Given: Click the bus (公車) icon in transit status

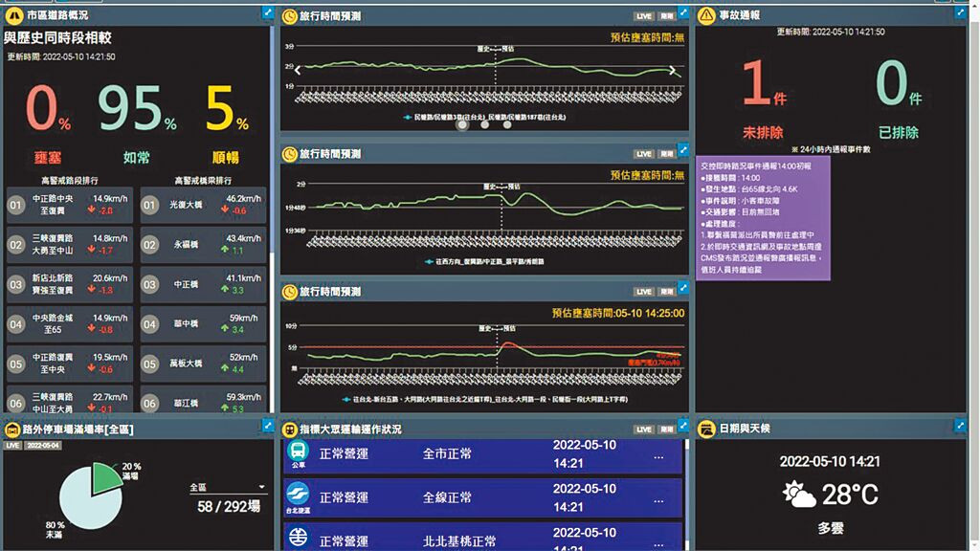Looking at the screenshot, I should [299, 456].
